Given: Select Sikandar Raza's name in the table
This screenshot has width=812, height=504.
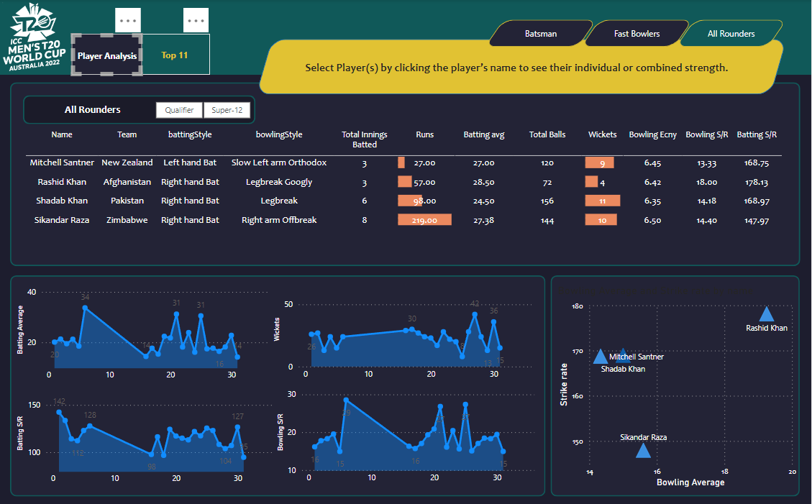Looking at the screenshot, I should click(62, 220).
